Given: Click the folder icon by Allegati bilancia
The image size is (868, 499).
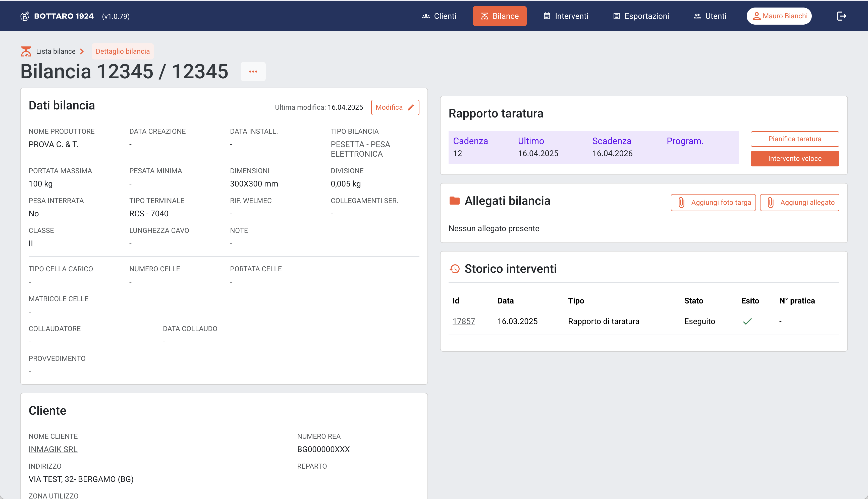Looking at the screenshot, I should (x=455, y=201).
